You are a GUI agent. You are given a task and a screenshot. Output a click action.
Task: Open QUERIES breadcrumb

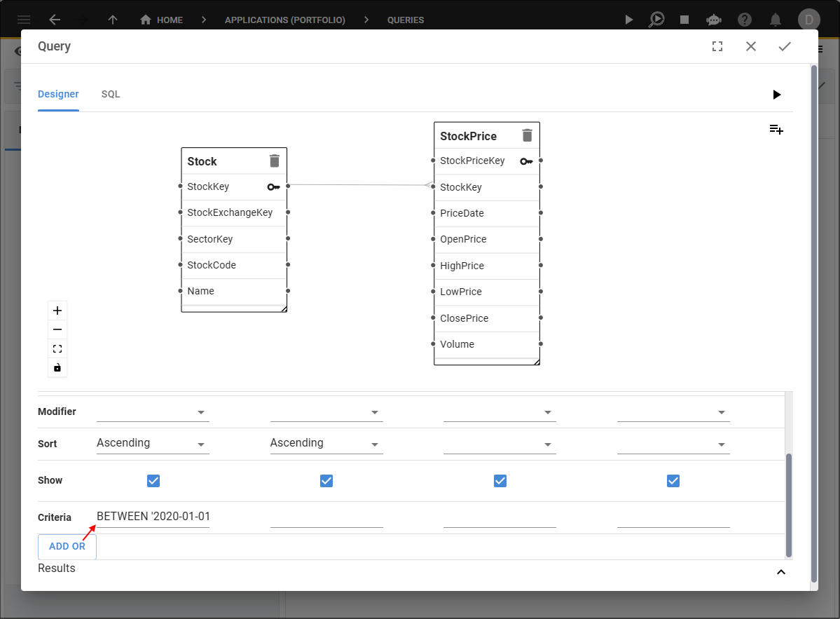(x=406, y=20)
